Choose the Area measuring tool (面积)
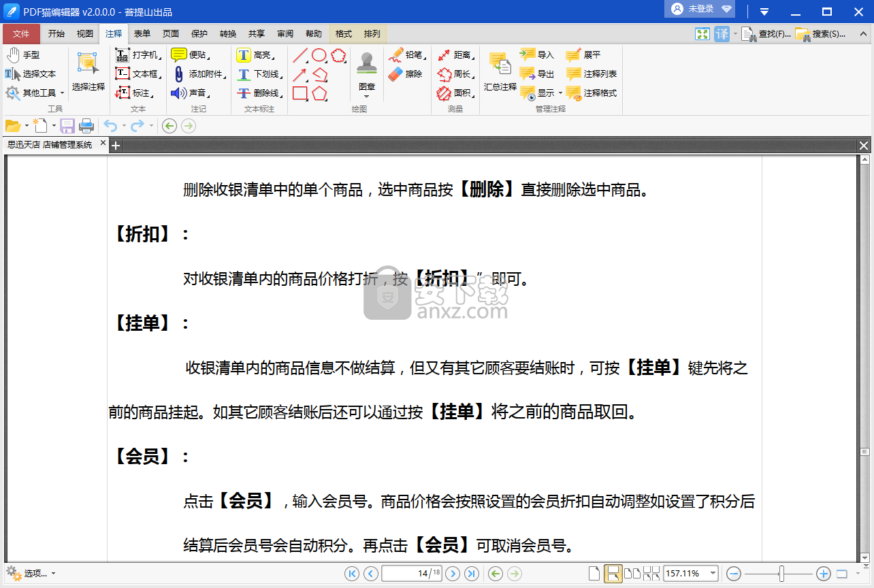Screen dimensions: 874x588 tap(455, 93)
